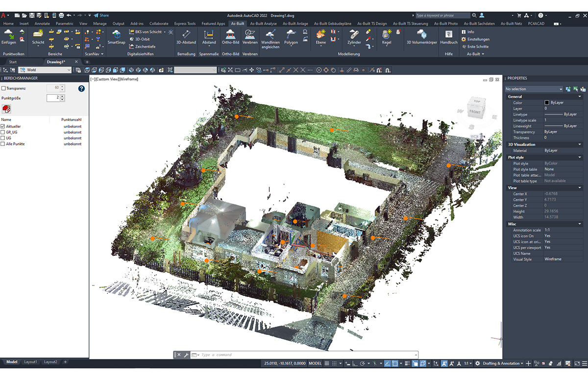The width and height of the screenshot is (588, 380).
Task: Enable the Transparenz checkbox
Action: pos(4,89)
